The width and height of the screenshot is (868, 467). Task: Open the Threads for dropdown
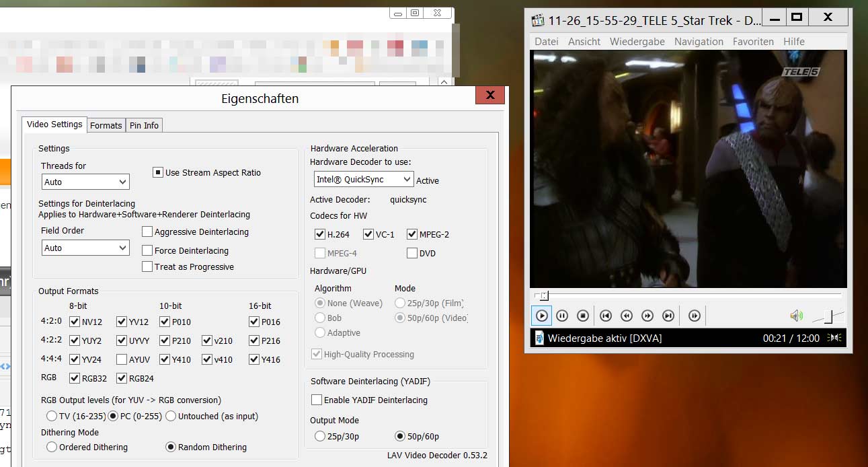click(x=85, y=182)
